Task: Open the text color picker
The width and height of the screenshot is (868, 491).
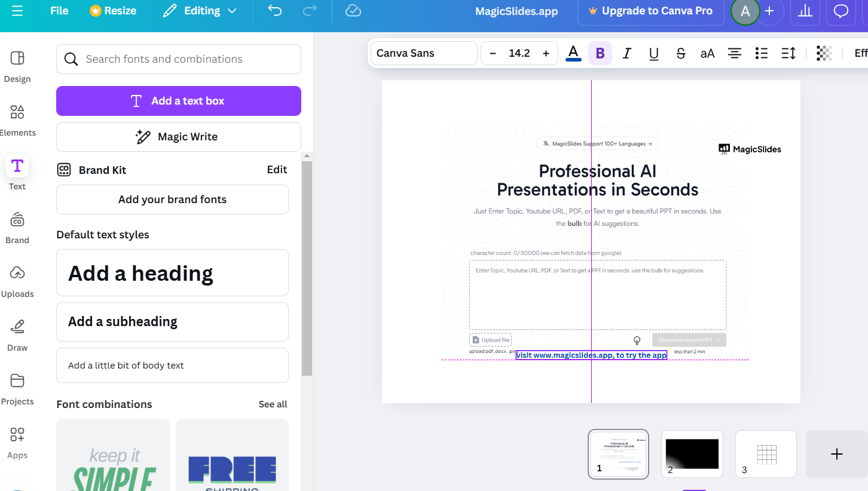Action: pos(573,53)
